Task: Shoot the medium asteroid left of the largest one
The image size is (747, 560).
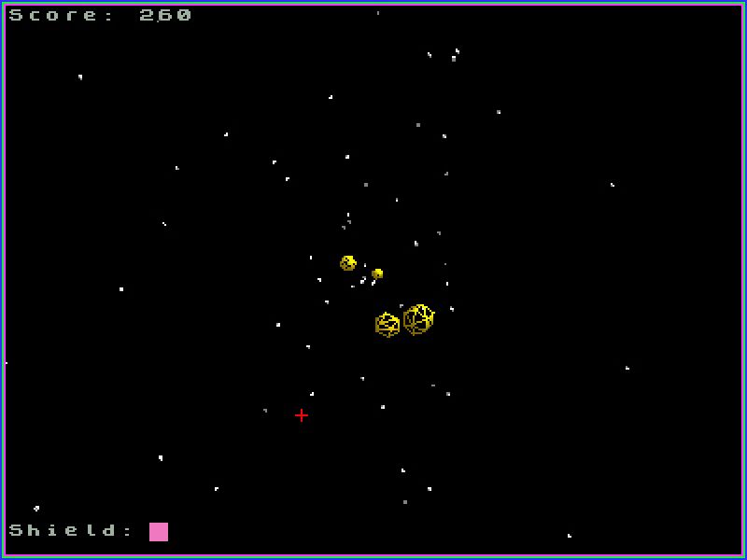Action: (x=388, y=325)
